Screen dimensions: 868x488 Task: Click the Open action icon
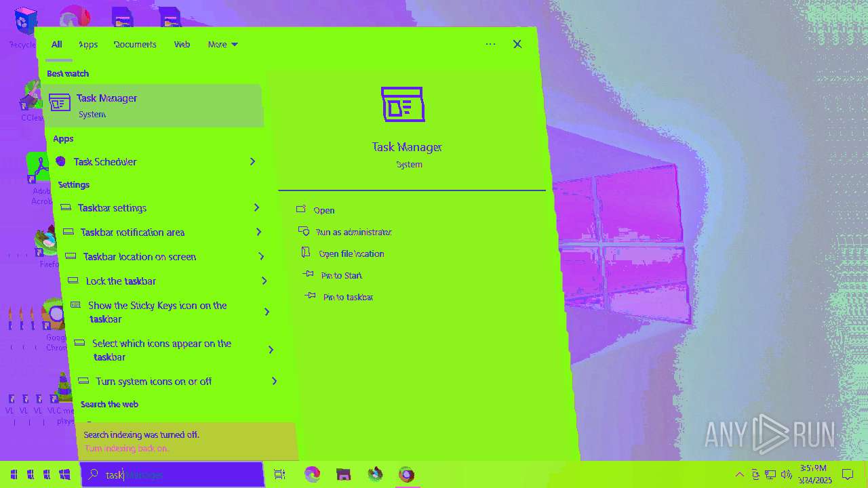301,209
